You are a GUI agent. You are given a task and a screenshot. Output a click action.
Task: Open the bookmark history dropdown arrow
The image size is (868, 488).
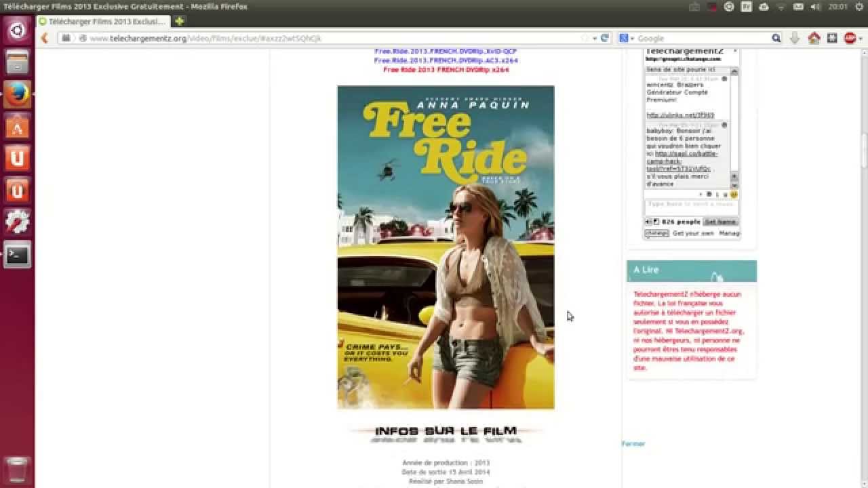click(595, 39)
